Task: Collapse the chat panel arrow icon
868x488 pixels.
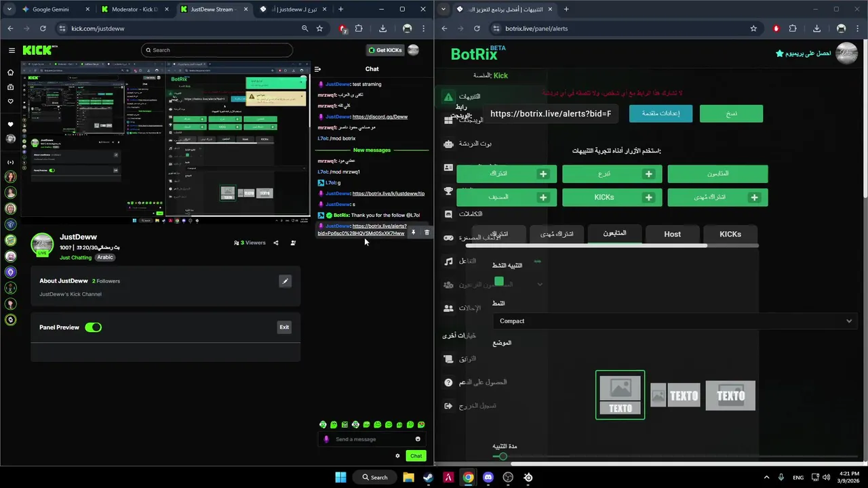Action: [x=317, y=69]
